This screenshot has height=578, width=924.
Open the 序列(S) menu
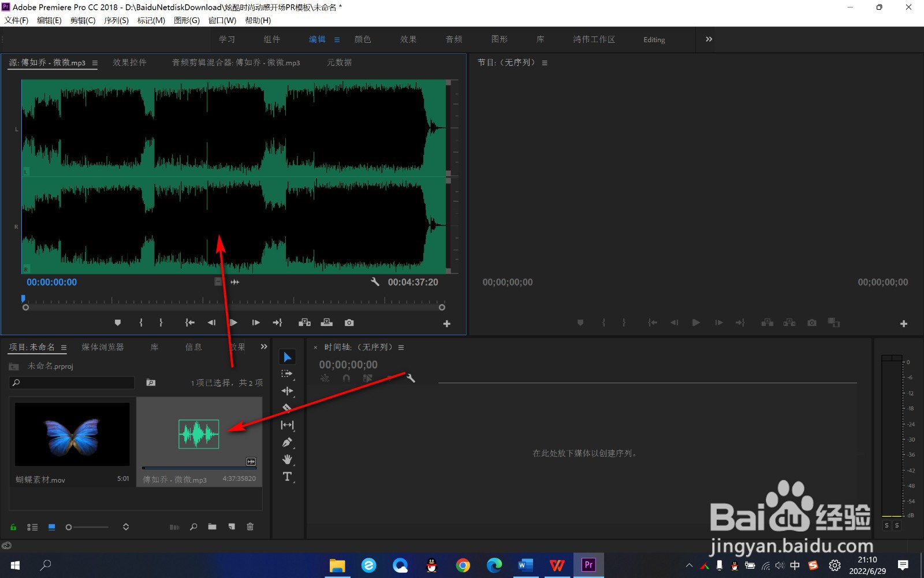[116, 20]
